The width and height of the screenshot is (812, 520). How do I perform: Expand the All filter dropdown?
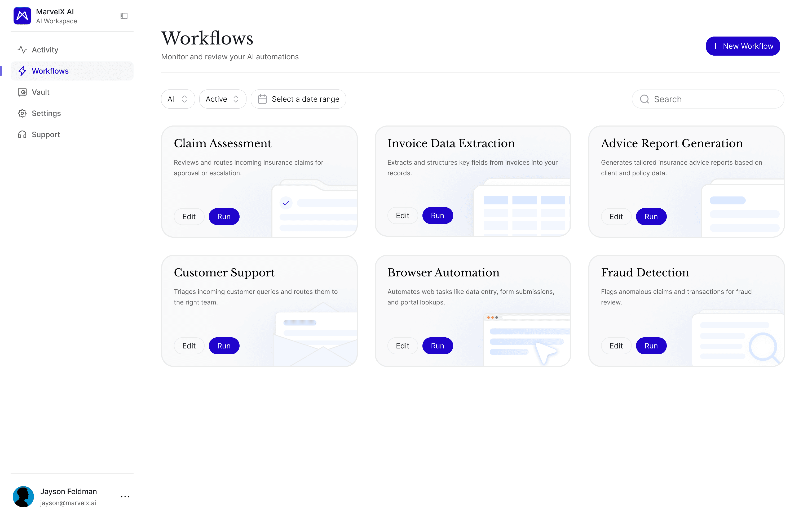coord(178,99)
